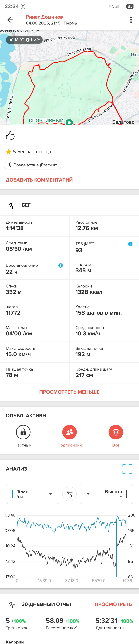Like the workout with thumbs-up icon
The width and height of the screenshot is (139, 644).
10,135
